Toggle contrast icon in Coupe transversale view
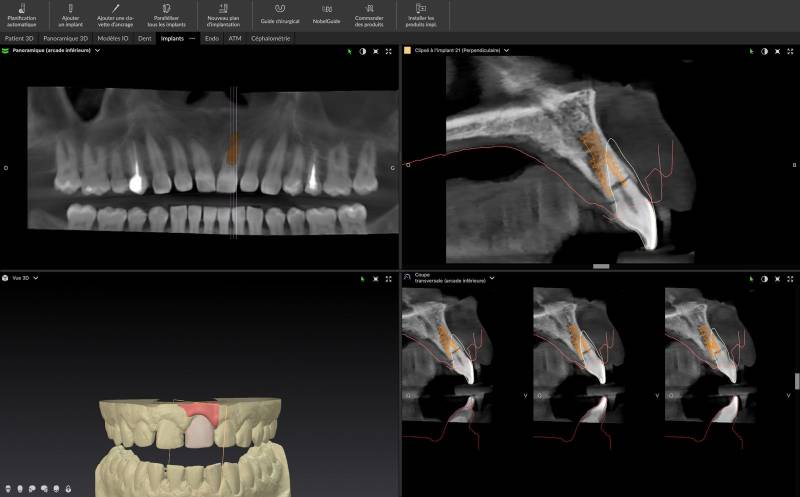This screenshot has height=497, width=800. click(x=764, y=279)
